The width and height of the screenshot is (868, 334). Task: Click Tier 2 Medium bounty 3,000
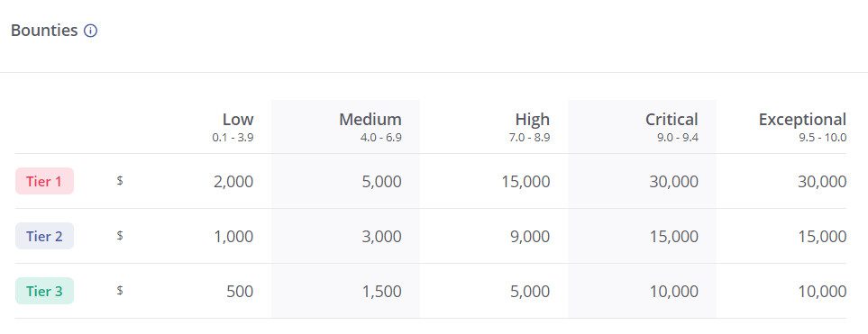[382, 236]
